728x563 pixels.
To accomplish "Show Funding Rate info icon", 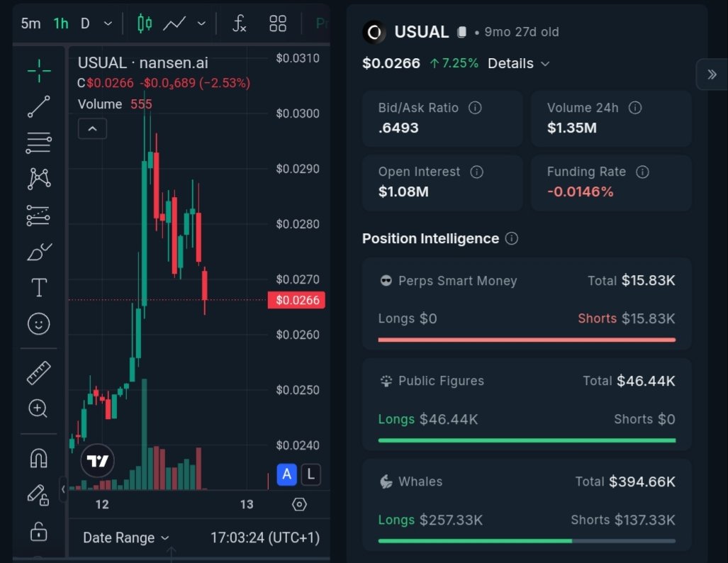I will 642,172.
